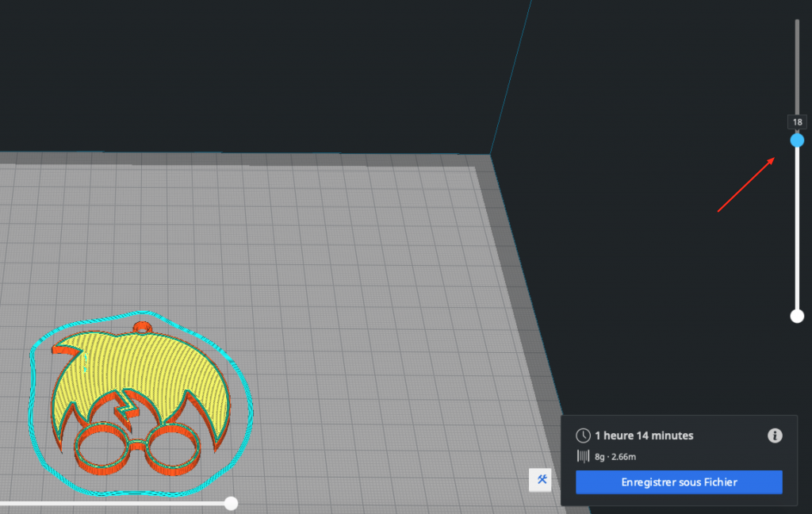Click the filament material usage icon

click(583, 456)
